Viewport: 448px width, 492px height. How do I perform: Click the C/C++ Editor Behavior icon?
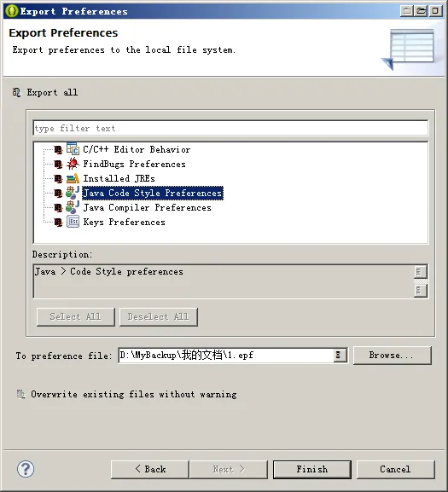(73, 148)
